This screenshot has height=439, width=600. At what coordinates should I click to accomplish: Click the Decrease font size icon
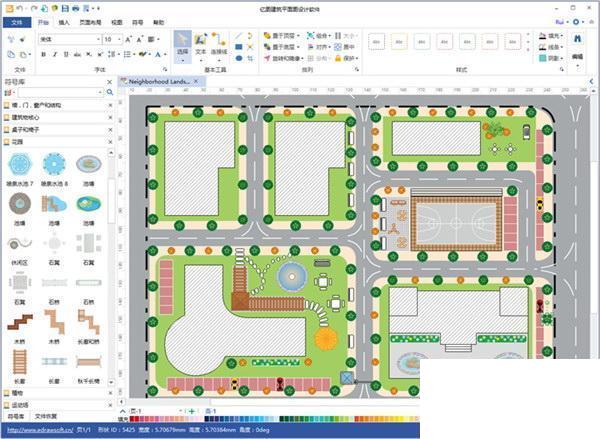coord(140,39)
